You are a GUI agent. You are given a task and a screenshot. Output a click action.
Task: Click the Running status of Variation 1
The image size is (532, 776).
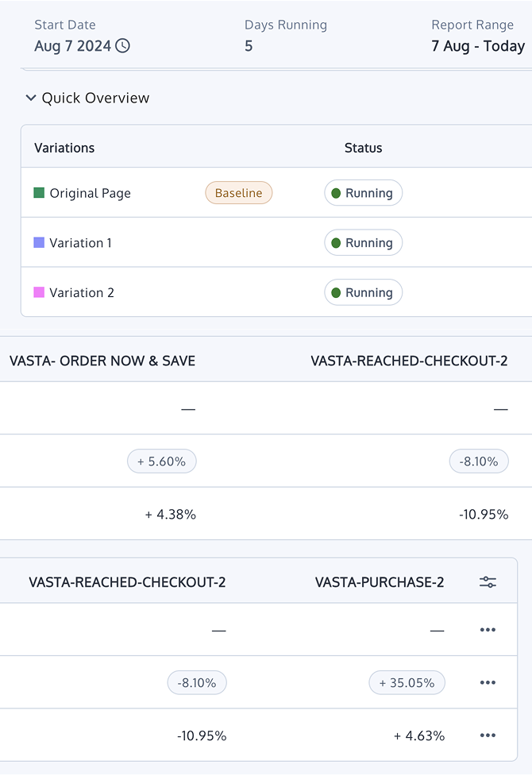tap(363, 242)
